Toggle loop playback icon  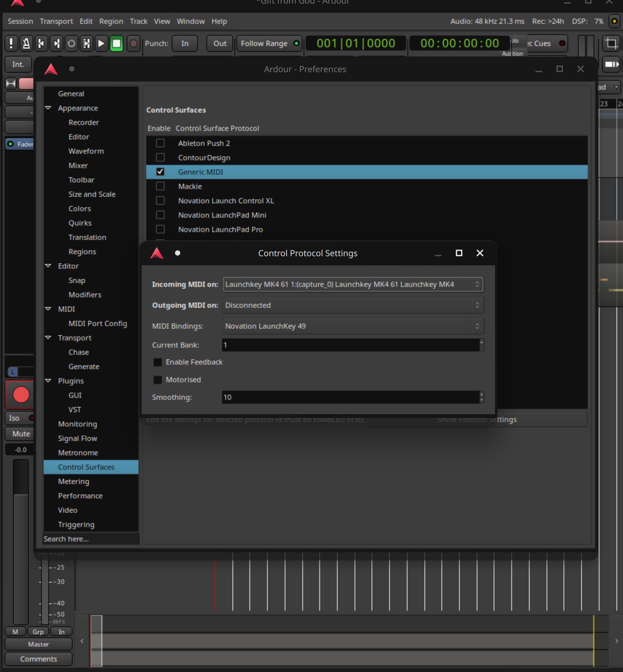pyautogui.click(x=72, y=43)
